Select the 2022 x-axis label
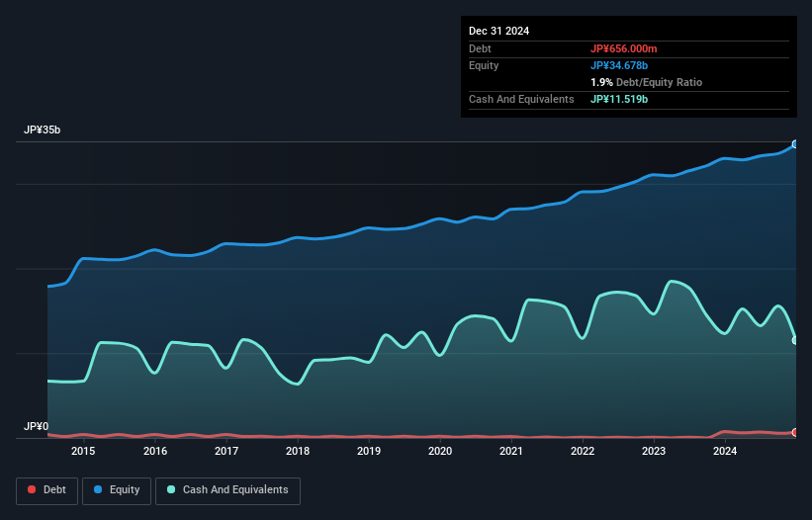The width and height of the screenshot is (812, 520). click(x=583, y=451)
